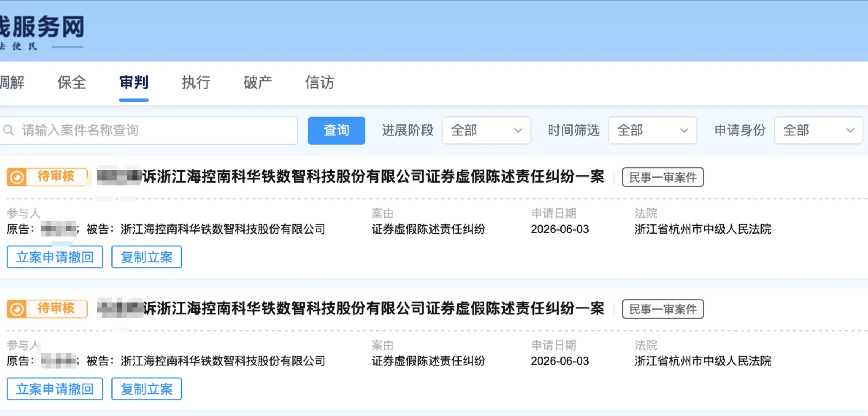
Task: Click the blue 查询 button
Action: 336,130
